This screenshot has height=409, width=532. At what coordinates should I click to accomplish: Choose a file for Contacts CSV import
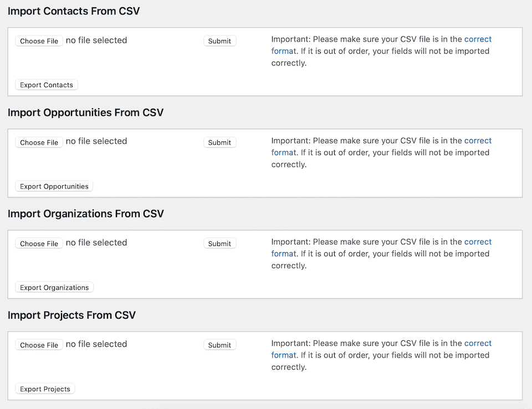pos(39,41)
